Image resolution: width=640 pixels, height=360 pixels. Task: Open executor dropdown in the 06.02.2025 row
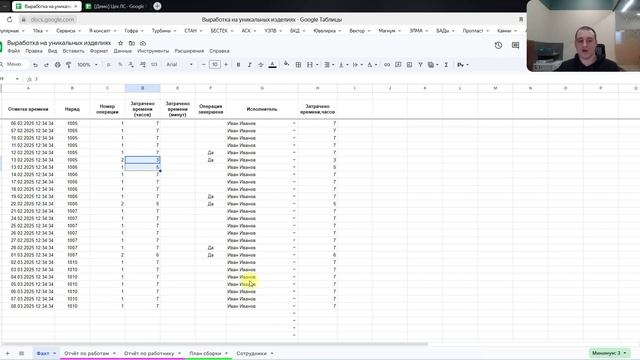click(x=294, y=123)
